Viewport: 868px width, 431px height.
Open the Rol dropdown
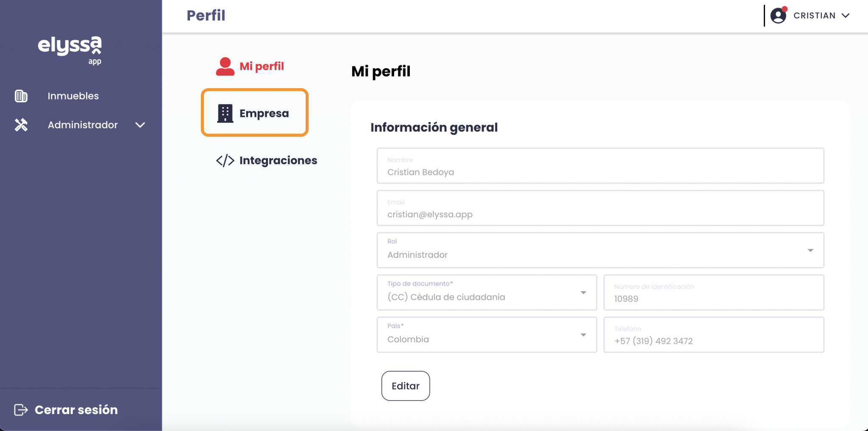point(810,250)
